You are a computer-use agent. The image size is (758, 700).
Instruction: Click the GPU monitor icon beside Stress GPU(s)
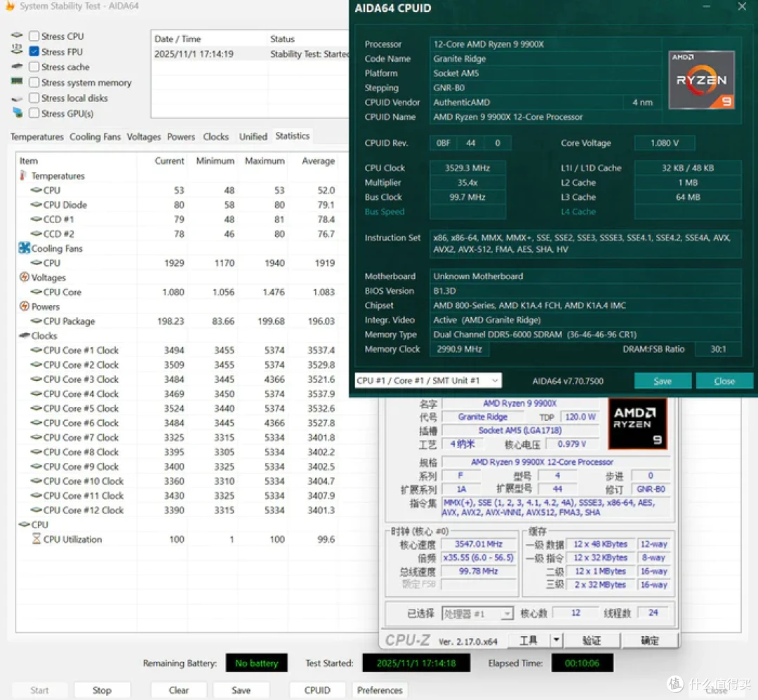click(x=18, y=112)
